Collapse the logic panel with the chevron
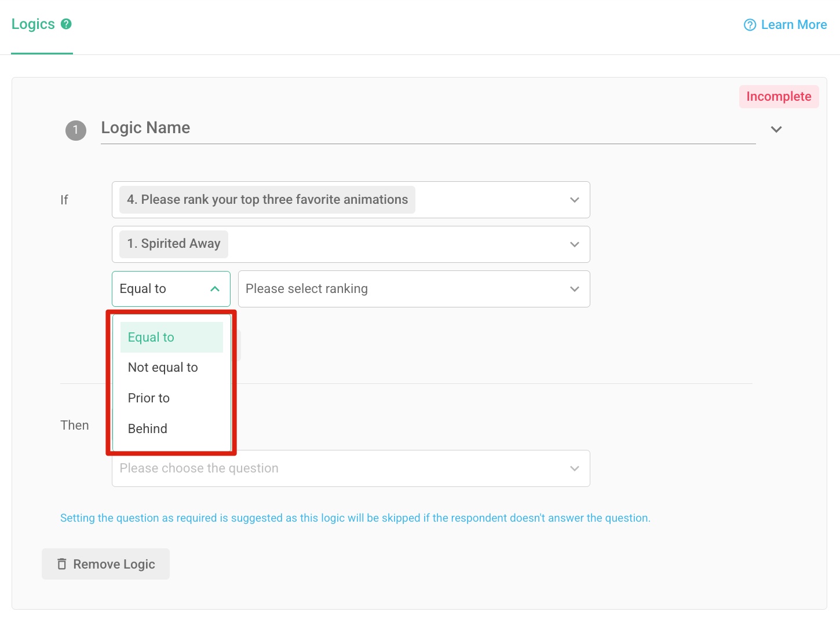840x623 pixels. [x=776, y=129]
